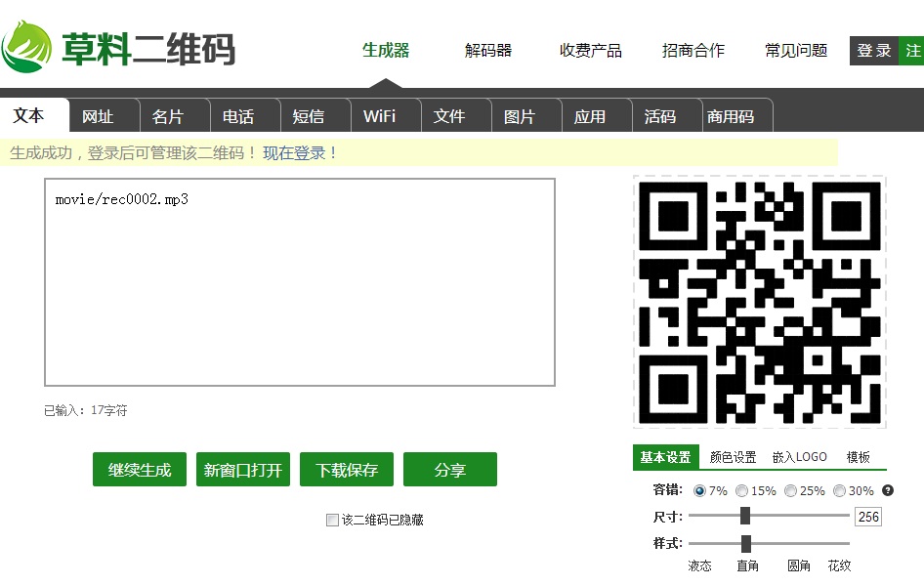The image size is (924, 586).
Task: Open the 解码器 top menu
Action: [488, 51]
